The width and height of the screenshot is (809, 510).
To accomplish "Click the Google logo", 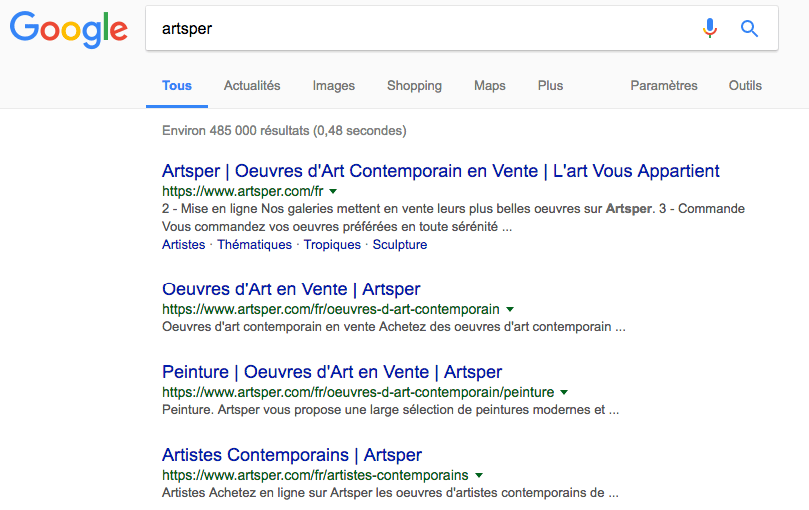I will tap(69, 30).
